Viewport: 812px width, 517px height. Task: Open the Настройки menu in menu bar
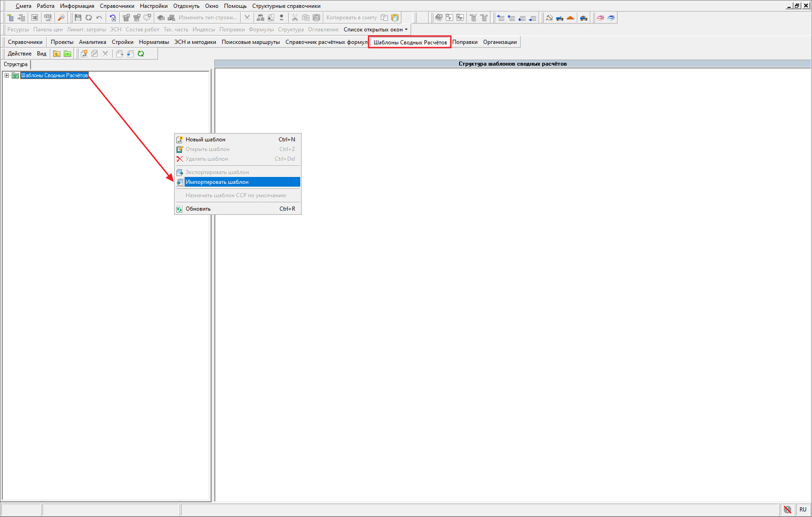click(x=153, y=6)
